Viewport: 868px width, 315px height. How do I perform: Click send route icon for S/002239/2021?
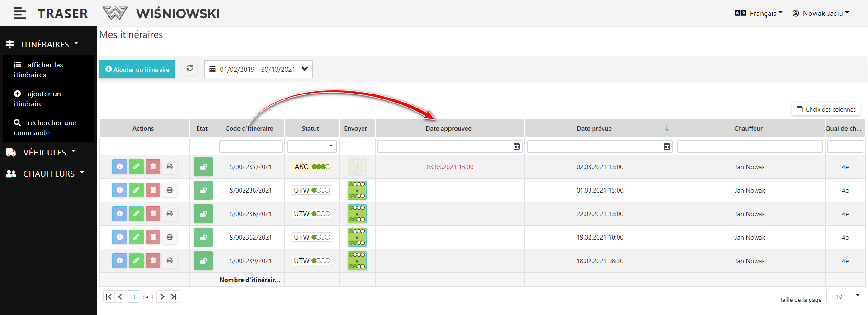(357, 261)
